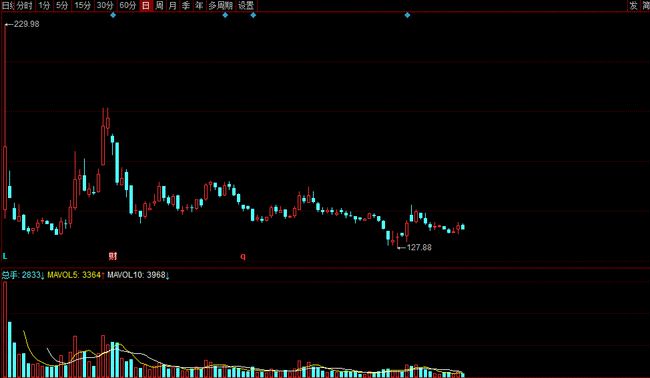The width and height of the screenshot is (650, 378).
Task: Click the third blue diamond info marker
Action: 253,15
